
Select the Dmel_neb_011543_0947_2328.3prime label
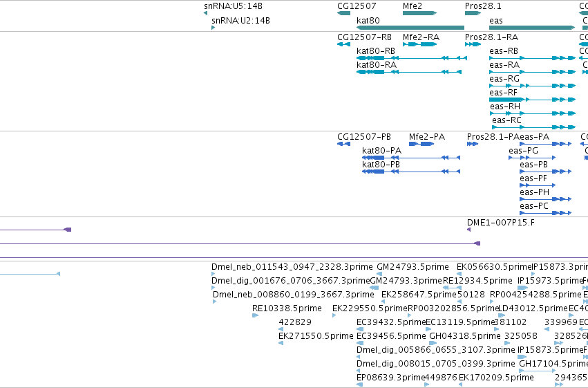[292, 267]
